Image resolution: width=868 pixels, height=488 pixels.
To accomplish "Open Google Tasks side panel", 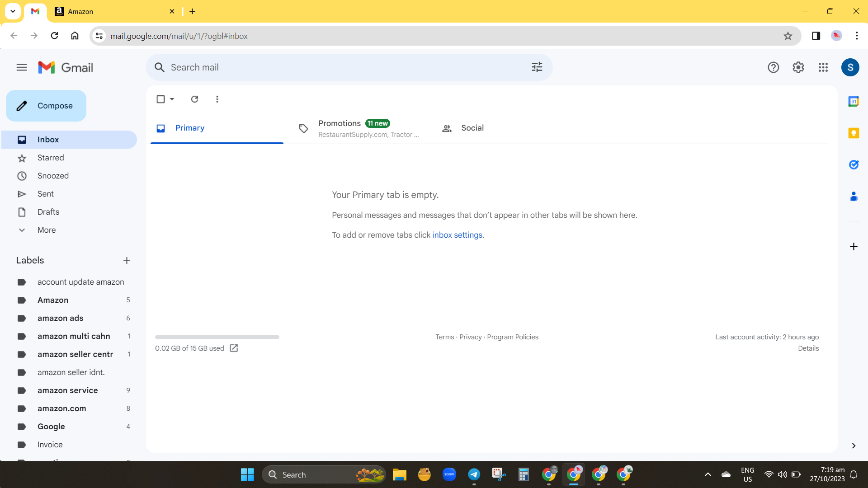I will tap(854, 164).
